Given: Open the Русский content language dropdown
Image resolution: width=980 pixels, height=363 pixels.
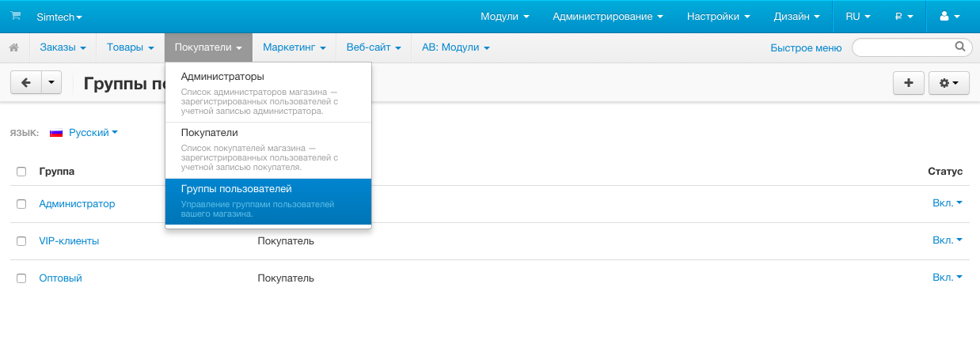Looking at the screenshot, I should (93, 133).
